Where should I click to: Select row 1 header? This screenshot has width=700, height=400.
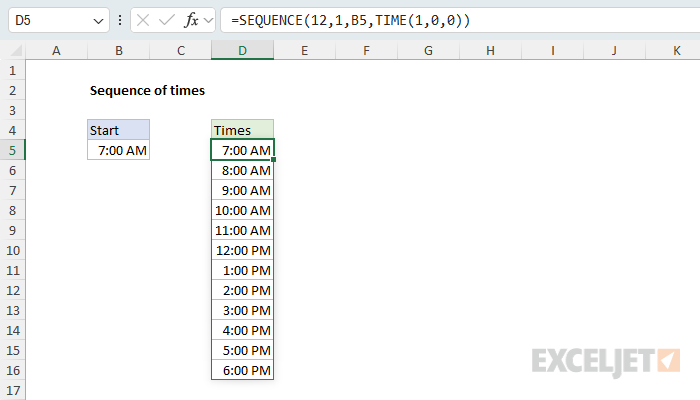pyautogui.click(x=12, y=71)
